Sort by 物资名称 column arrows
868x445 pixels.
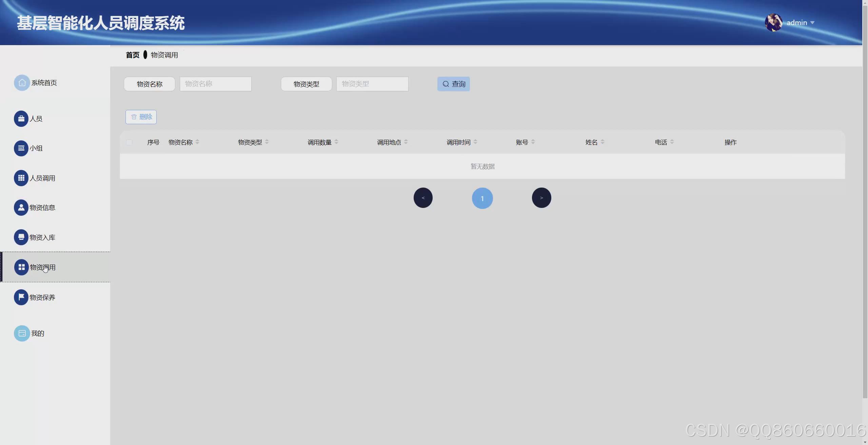coord(197,142)
